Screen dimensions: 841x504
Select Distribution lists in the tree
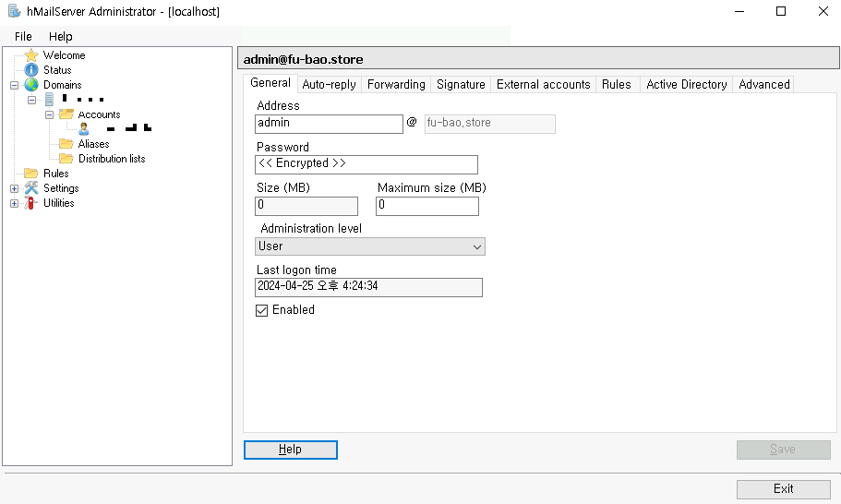coord(112,158)
